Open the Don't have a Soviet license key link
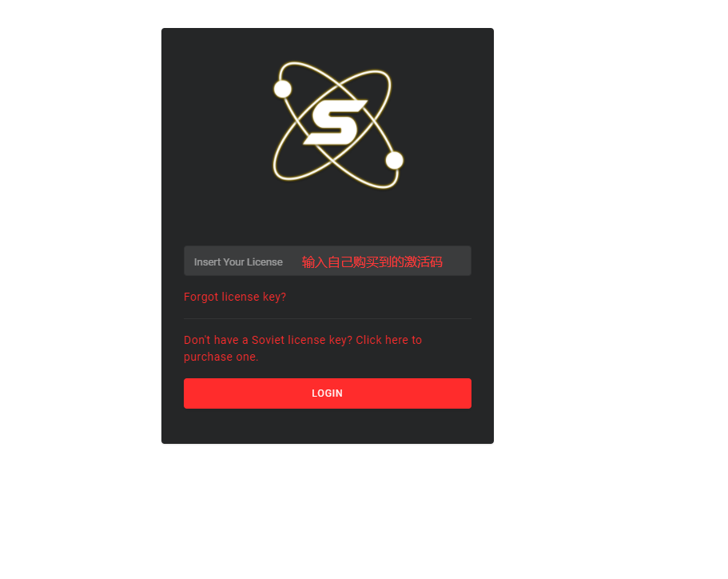728x579 pixels. 303,348
